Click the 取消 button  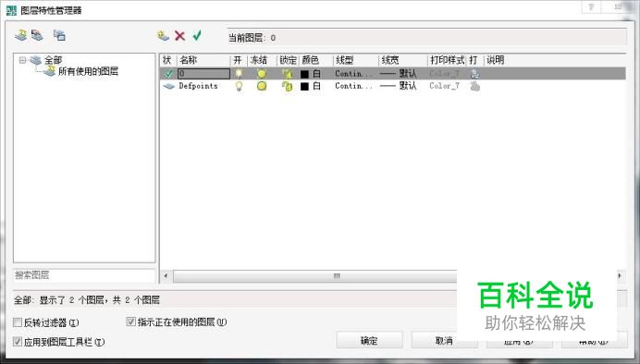coord(444,340)
